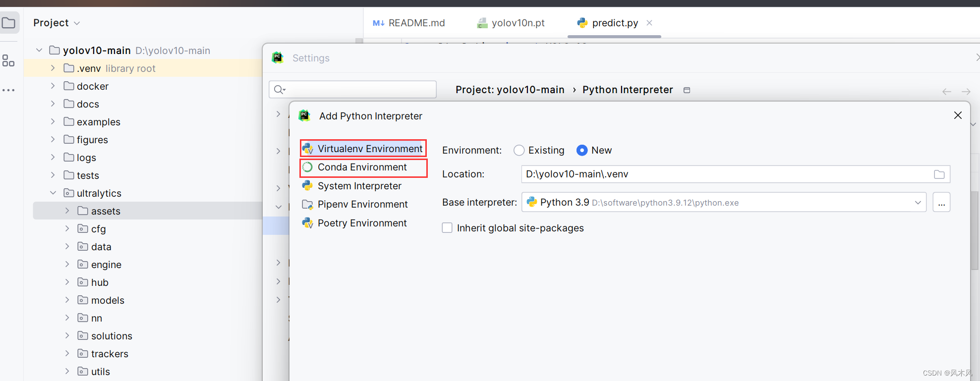Click the .venv folder icon in project tree
The height and width of the screenshot is (381, 980).
[69, 68]
